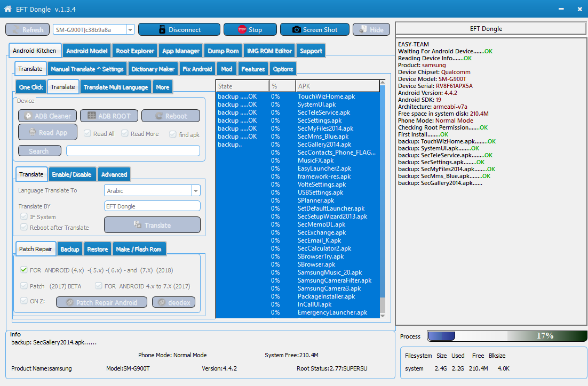
Task: Open the device selector dropdown
Action: pos(130,30)
